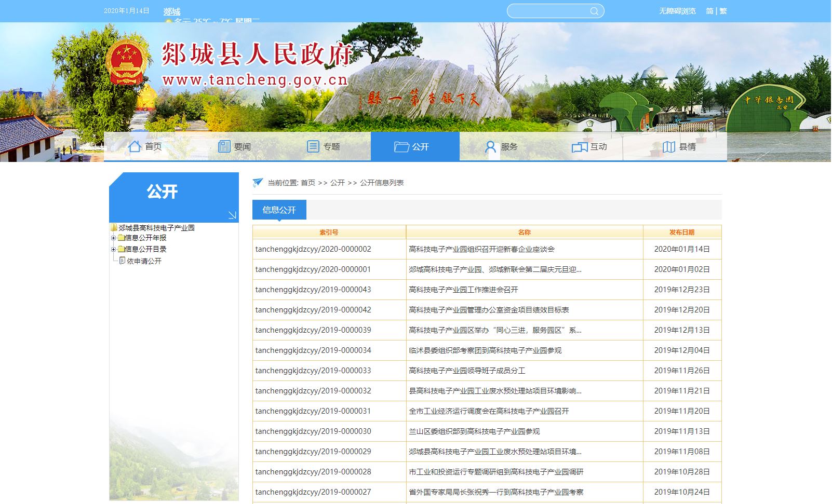Click the person icon beside 服务
832x504 pixels.
pyautogui.click(x=490, y=147)
